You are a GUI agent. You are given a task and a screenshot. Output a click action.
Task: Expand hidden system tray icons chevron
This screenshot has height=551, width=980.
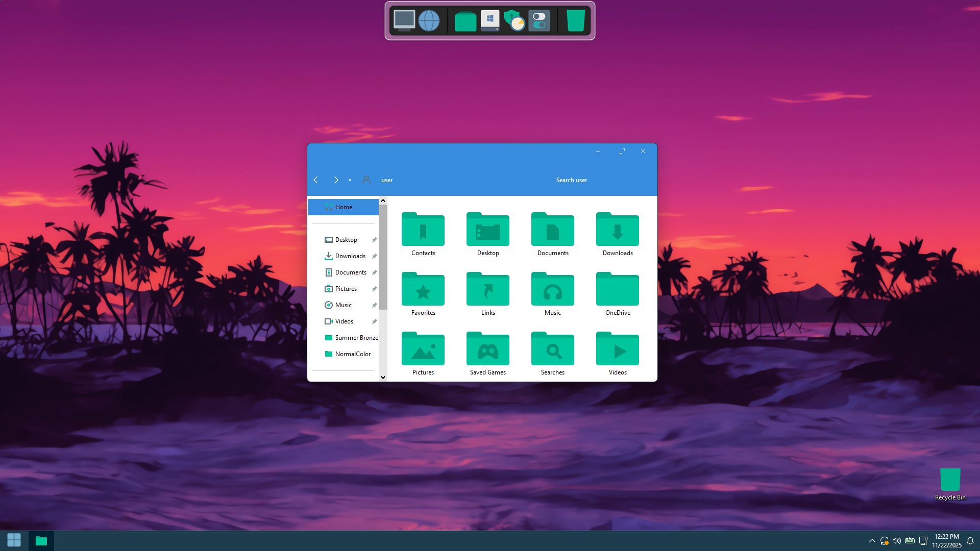point(872,541)
